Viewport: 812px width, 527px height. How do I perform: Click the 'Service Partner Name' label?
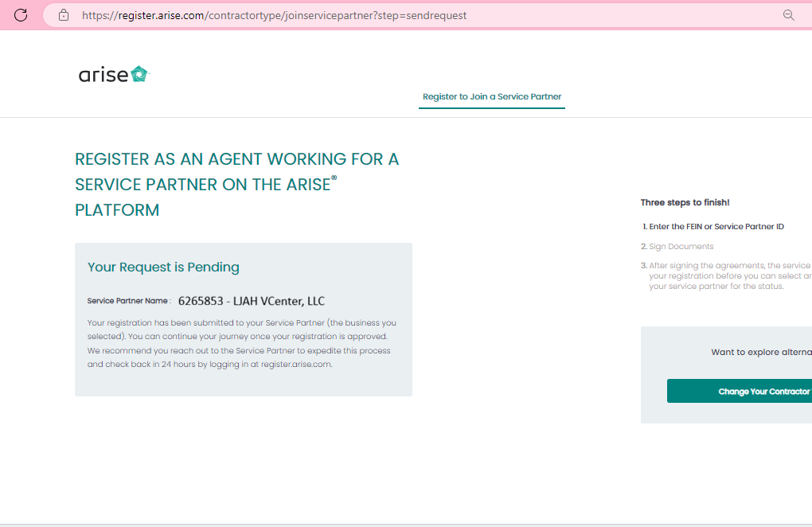pos(127,301)
